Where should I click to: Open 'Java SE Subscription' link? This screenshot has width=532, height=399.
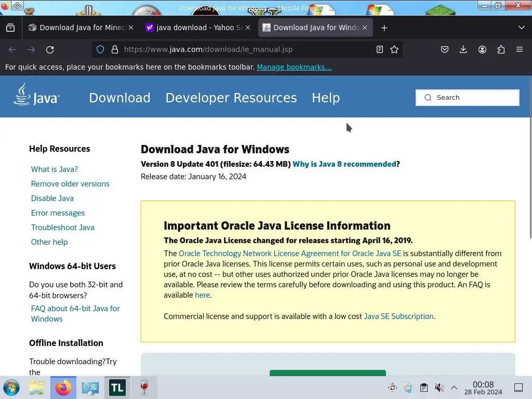pos(398,316)
